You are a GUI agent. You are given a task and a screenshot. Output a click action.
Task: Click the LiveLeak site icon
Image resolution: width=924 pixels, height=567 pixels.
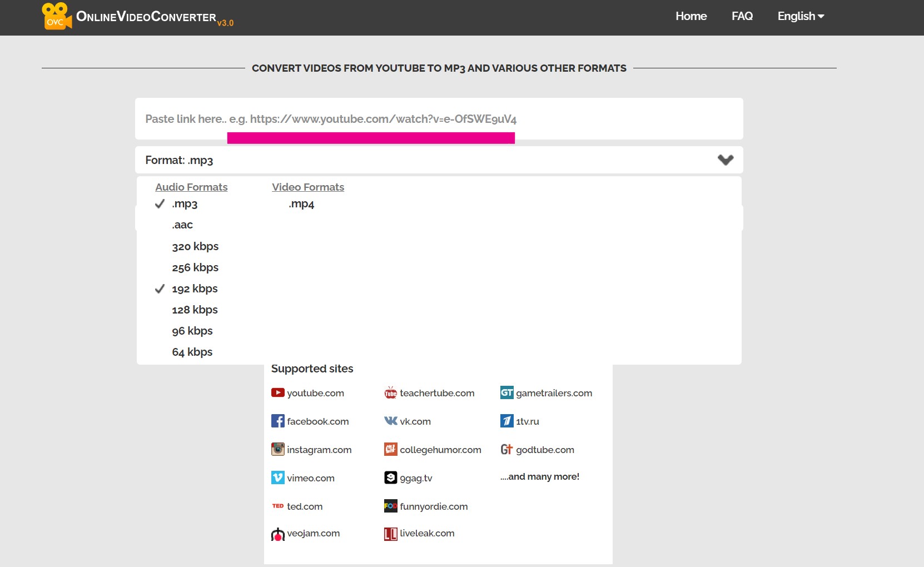[391, 534]
